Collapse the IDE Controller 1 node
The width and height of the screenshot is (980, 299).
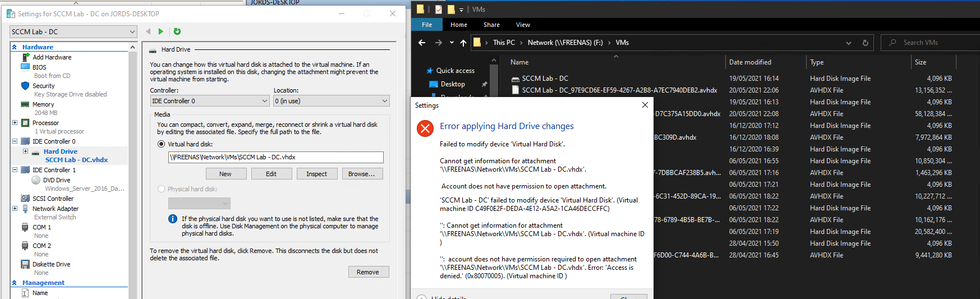pos(15,170)
